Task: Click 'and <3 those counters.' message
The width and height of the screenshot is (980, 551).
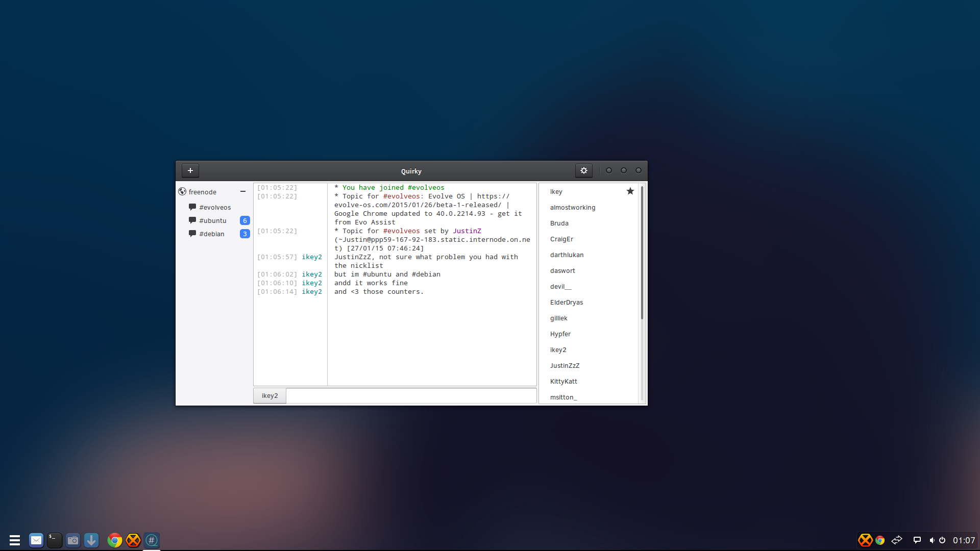Action: click(379, 292)
